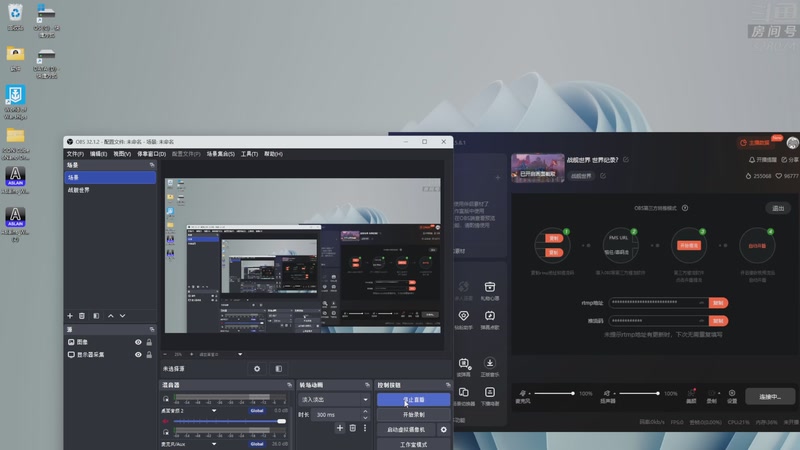Image resolution: width=800 pixels, height=450 pixels.
Task: Add a scene transition plus icon
Action: point(340,428)
